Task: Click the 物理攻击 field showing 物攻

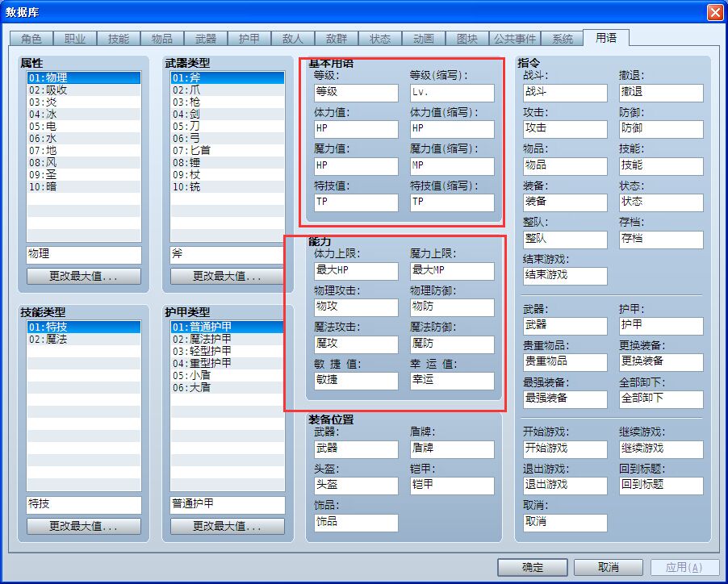Action: click(356, 307)
